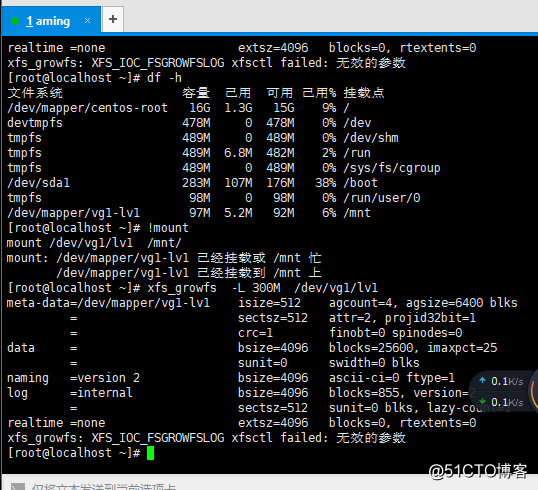Click the 'agcount=4, agsize=6400 blks' value
This screenshot has width=538, height=490.
(423, 303)
